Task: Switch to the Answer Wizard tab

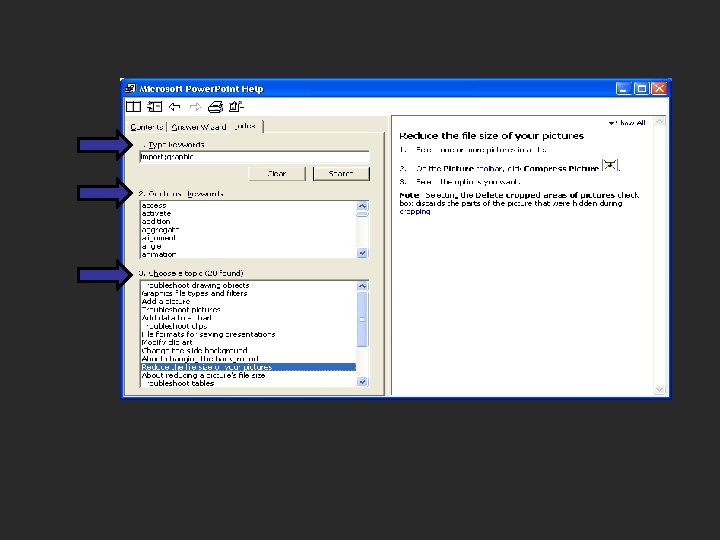Action: 199,127
